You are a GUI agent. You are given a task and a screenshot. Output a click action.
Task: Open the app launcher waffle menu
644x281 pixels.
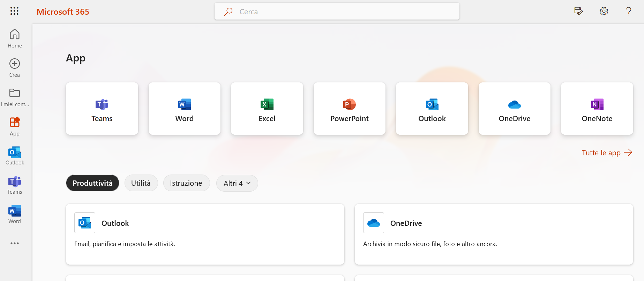point(14,11)
